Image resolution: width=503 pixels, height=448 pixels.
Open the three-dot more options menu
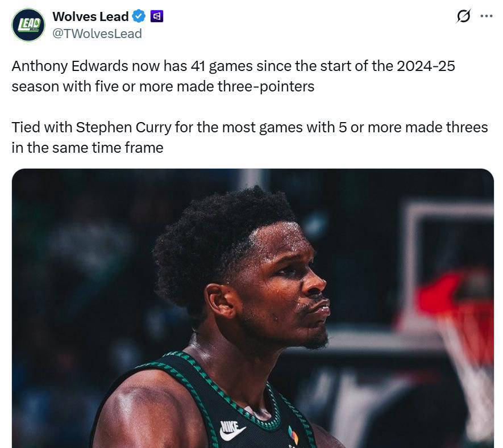click(x=487, y=16)
